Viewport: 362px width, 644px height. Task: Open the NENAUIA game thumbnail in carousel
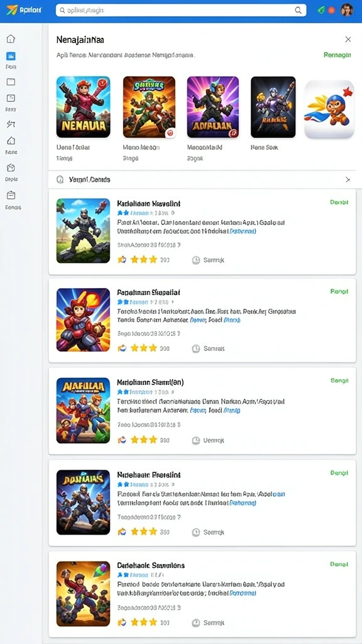(x=84, y=107)
